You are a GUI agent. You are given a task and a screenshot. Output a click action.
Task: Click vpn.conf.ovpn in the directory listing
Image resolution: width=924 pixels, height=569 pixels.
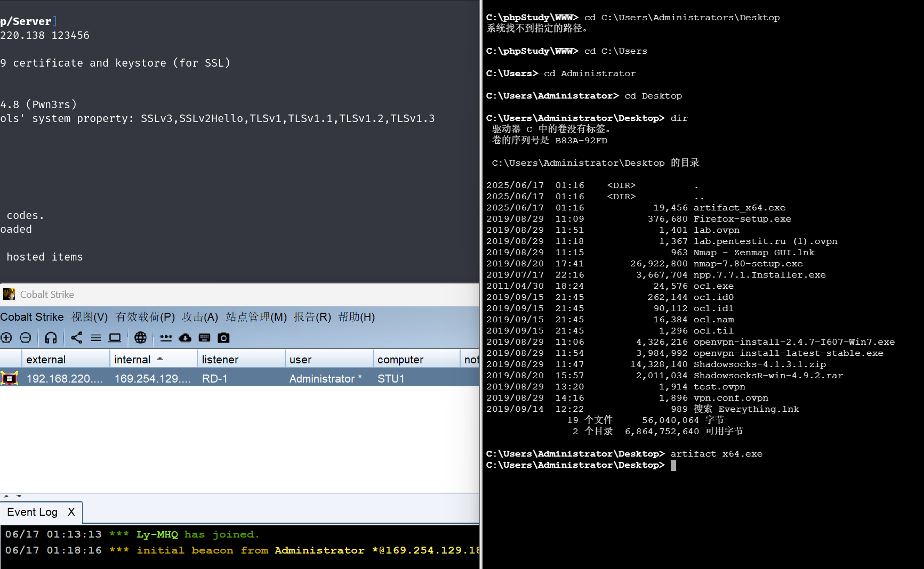click(x=731, y=398)
